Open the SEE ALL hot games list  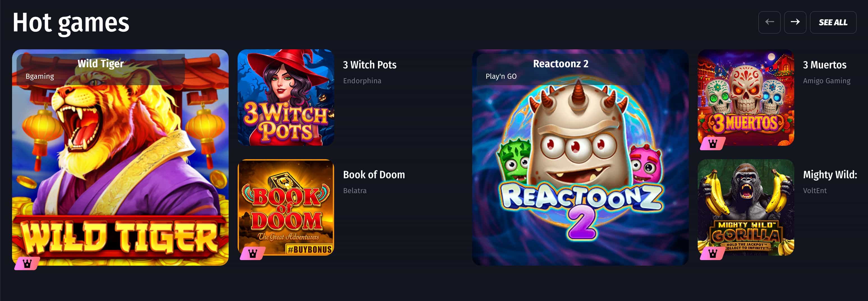[833, 22]
